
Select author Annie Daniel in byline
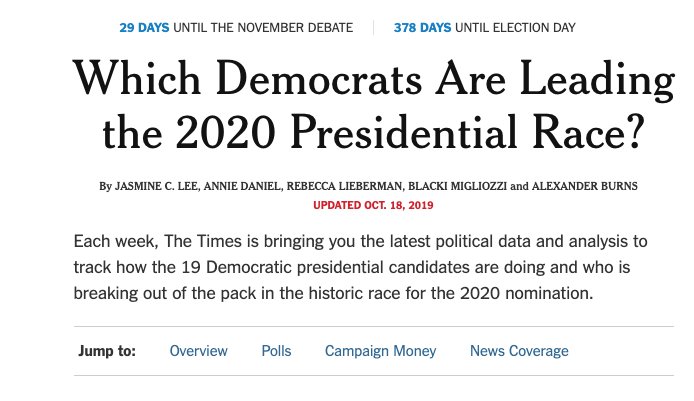(242, 186)
